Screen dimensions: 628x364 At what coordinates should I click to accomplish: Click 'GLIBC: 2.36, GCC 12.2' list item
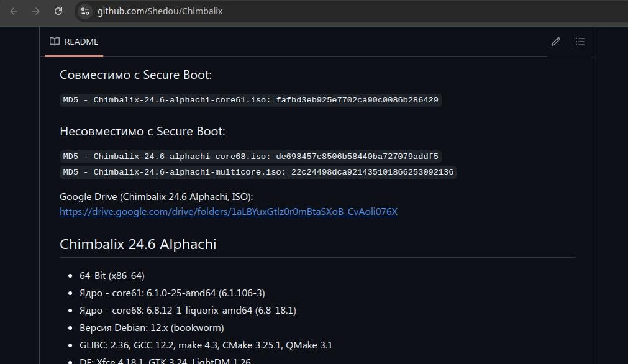pyautogui.click(x=206, y=345)
